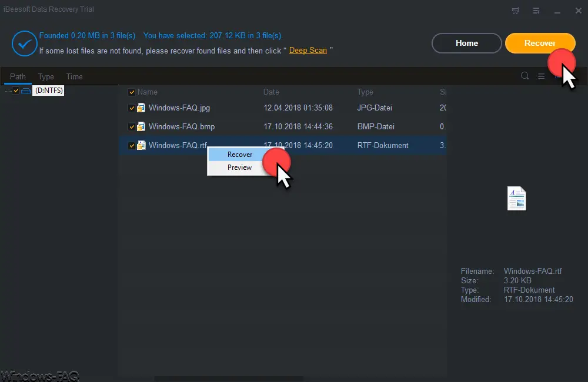The image size is (588, 382).
Task: Choose Preview from the context menu
Action: click(240, 167)
